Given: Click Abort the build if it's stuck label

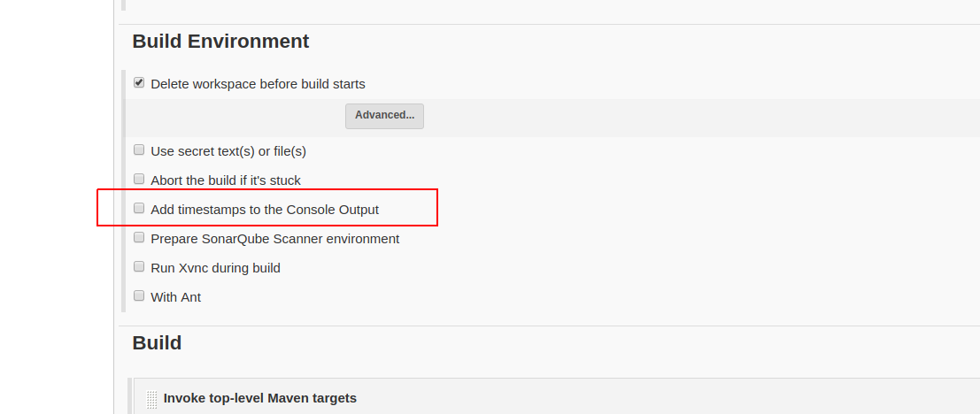Looking at the screenshot, I should click(226, 180).
